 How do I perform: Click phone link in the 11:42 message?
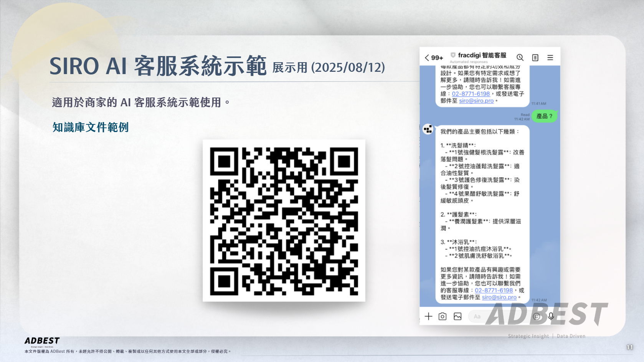(494, 290)
